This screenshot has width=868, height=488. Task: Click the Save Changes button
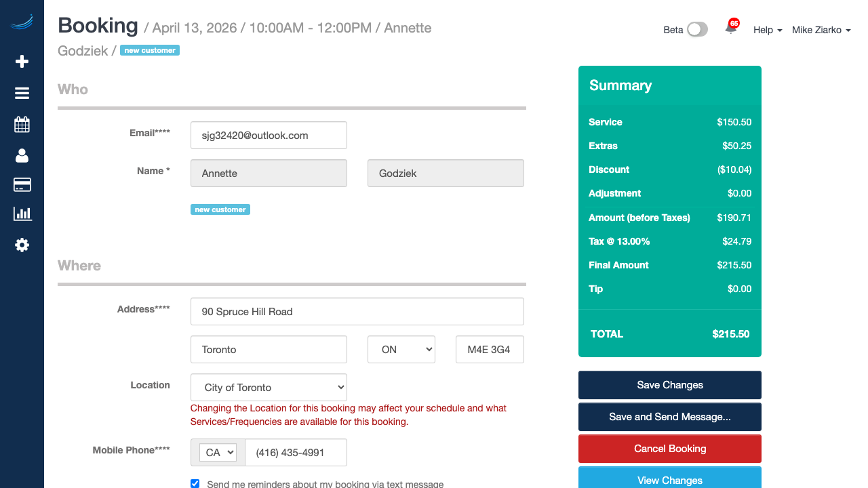[x=669, y=385]
